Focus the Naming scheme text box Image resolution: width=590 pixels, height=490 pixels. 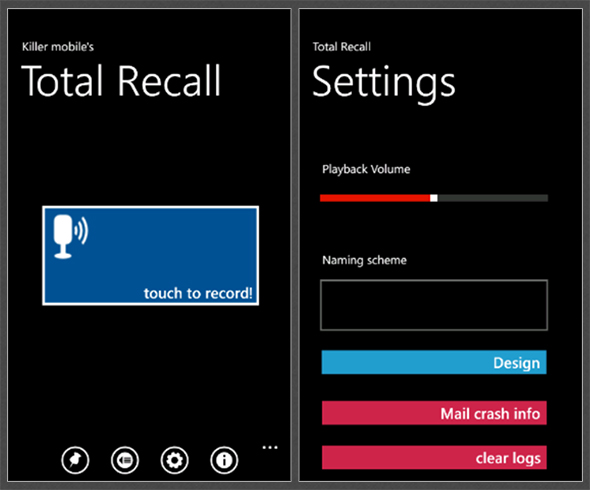tap(434, 305)
